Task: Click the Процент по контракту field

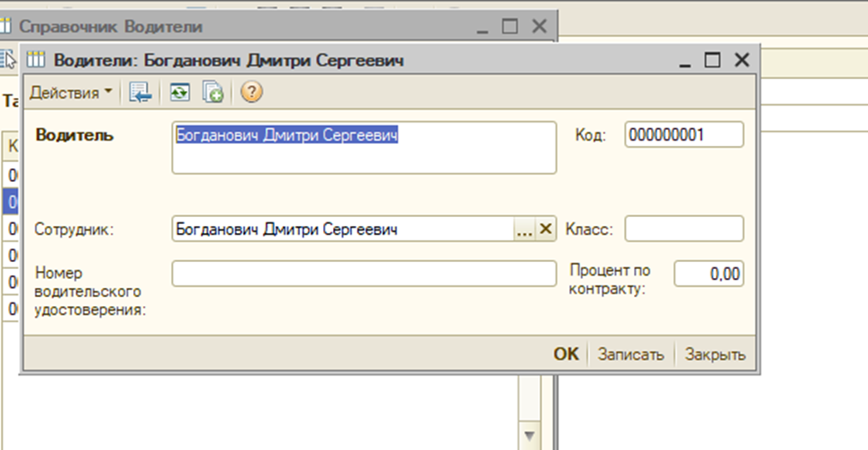Action: point(709,274)
